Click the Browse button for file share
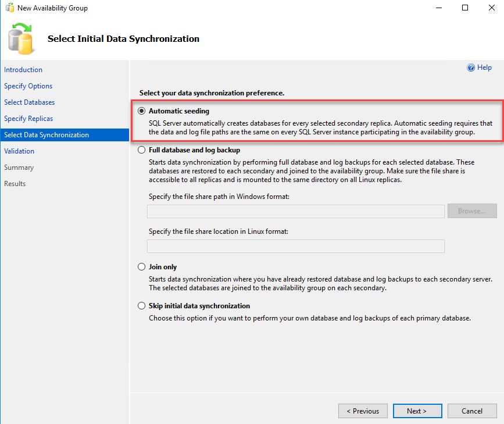 472,211
